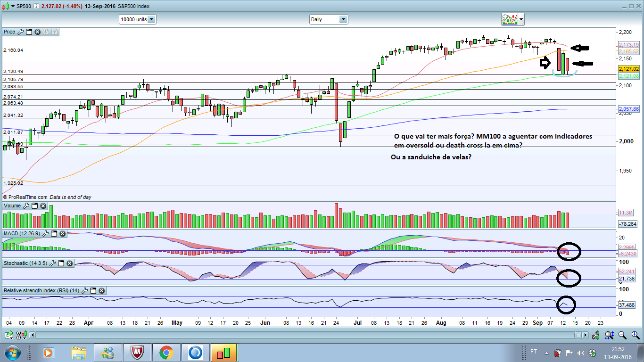This screenshot has height=362, width=644.
Task: Click the horizontal scrollbar left arrow
Action: click(x=33, y=335)
